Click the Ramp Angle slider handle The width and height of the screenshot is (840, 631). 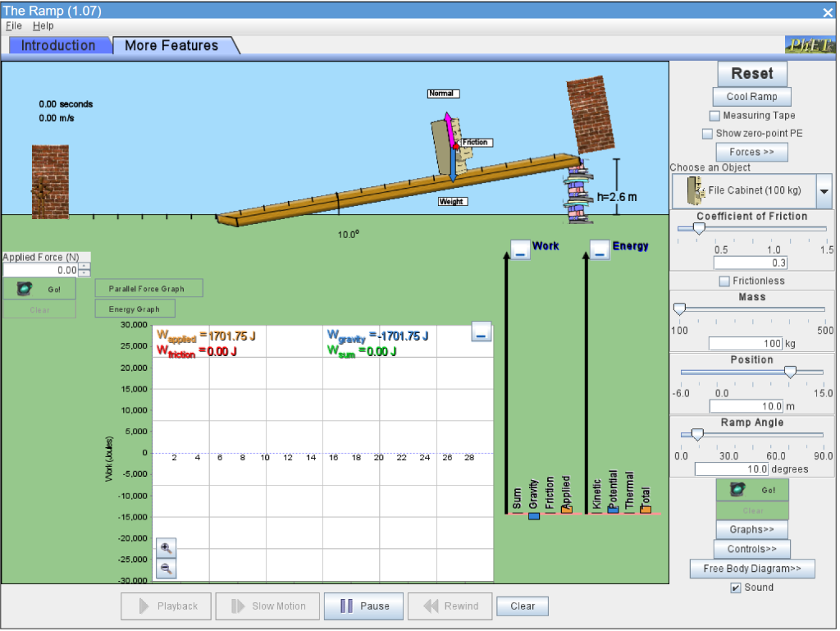click(697, 434)
